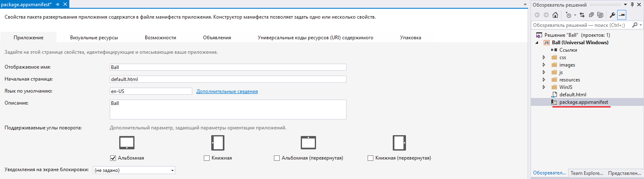Expand the WinJS folder node
Screen dimensions: 644x179
click(x=545, y=87)
